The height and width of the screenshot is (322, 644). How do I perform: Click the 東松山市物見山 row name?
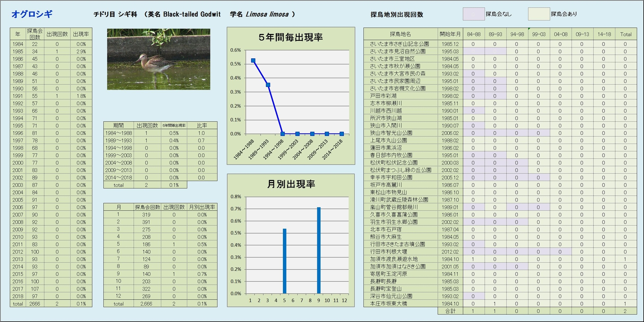tap(389, 192)
